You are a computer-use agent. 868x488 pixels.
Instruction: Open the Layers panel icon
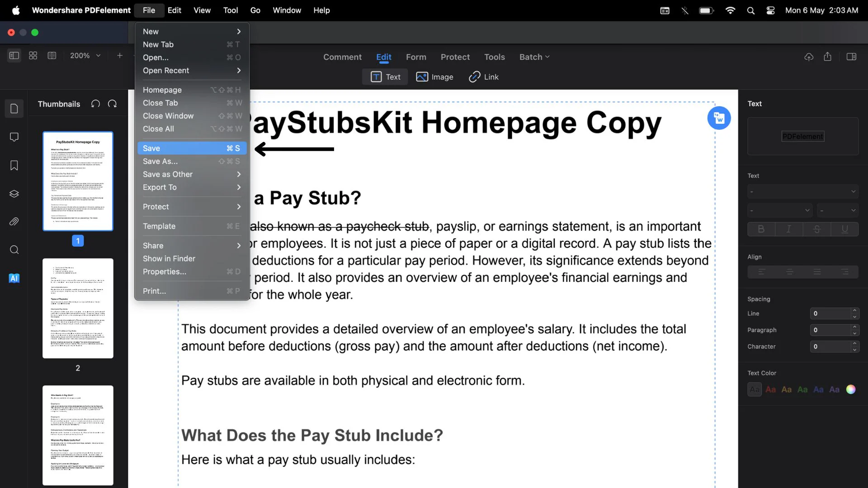point(14,193)
